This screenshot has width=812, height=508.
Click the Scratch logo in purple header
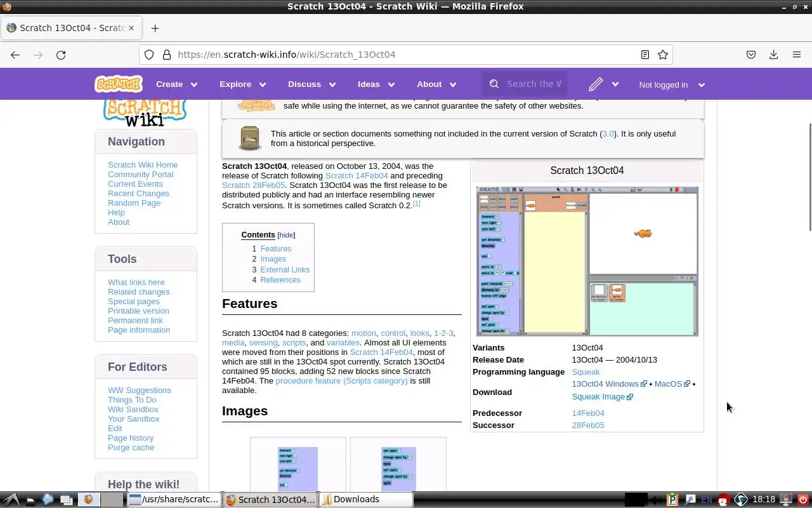click(119, 84)
